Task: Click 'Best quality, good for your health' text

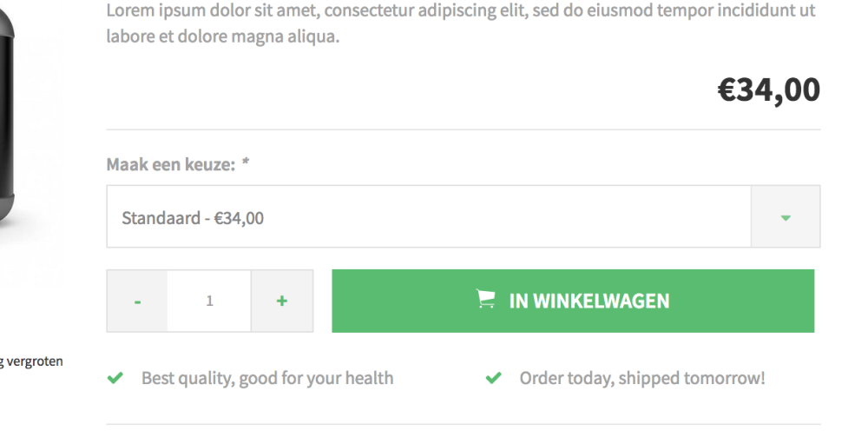Action: pos(267,378)
